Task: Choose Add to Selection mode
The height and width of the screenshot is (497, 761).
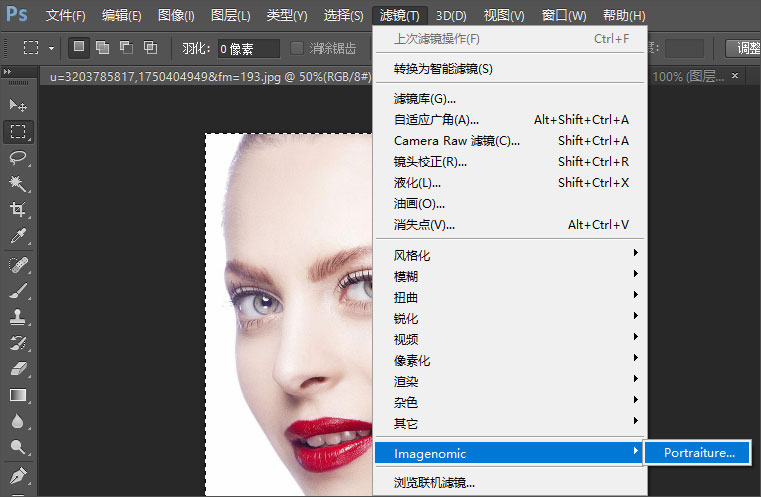Action: (x=102, y=48)
